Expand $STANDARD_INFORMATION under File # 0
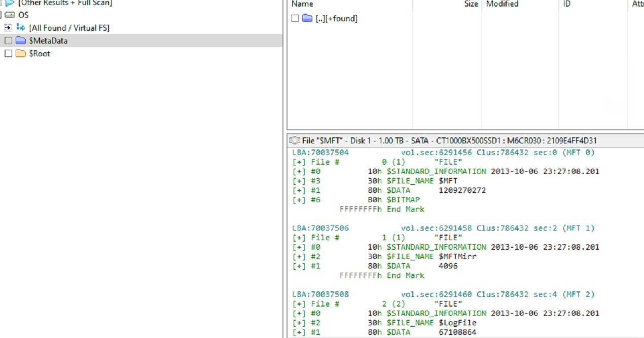Screen dimensions: 644x338 pyautogui.click(x=300, y=171)
